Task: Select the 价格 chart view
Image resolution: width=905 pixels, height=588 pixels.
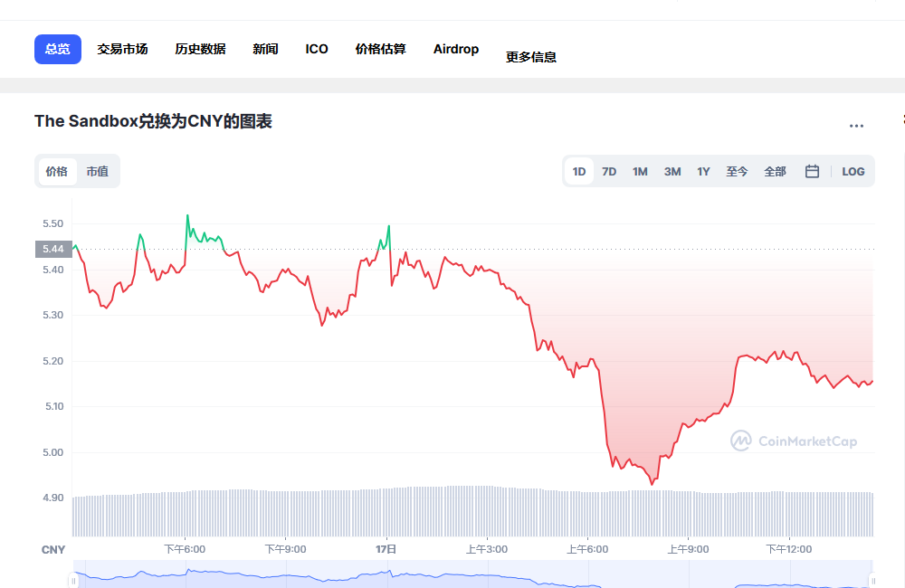Action: pos(56,171)
